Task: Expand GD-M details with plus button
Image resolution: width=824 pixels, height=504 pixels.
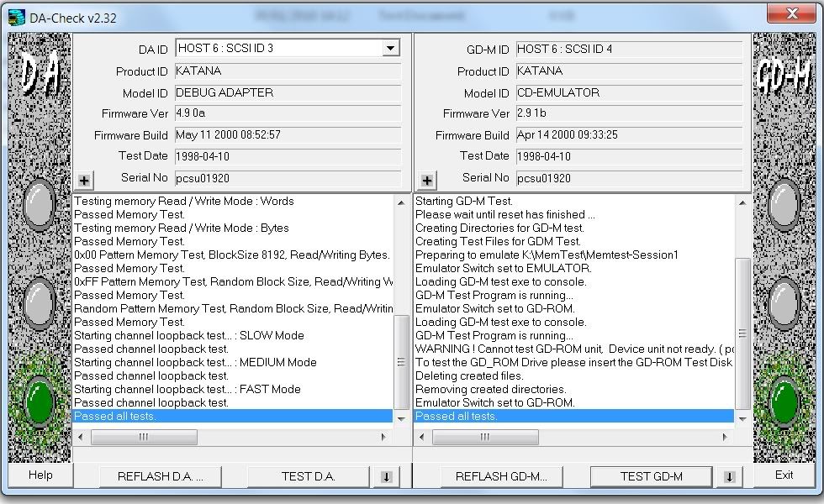Action: click(427, 180)
